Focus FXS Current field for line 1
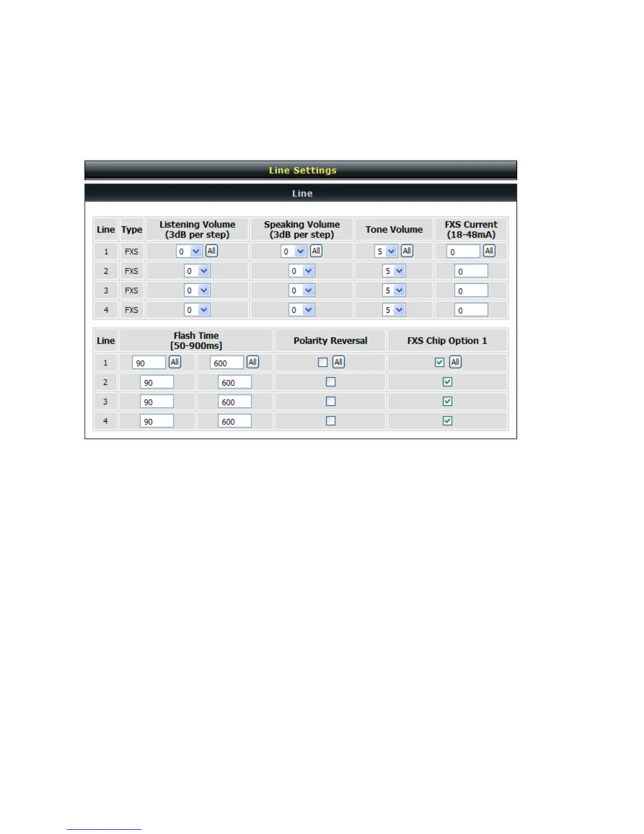 pyautogui.click(x=464, y=252)
